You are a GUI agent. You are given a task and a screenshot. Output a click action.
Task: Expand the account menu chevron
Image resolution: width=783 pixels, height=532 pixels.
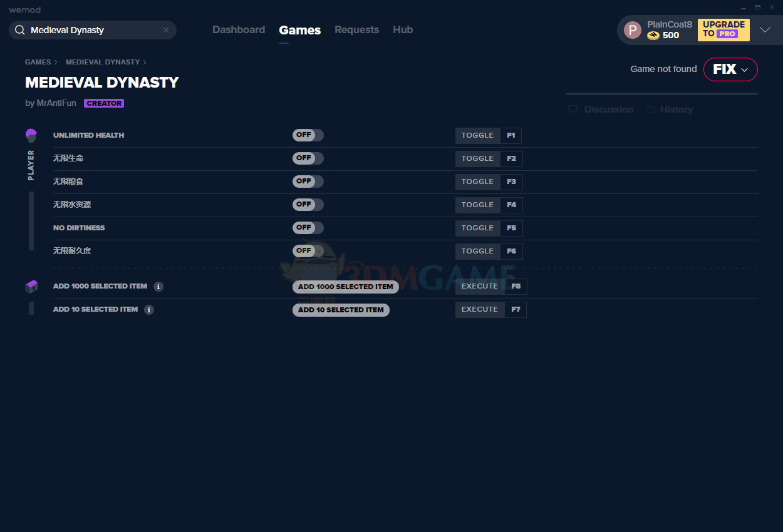[x=765, y=30]
